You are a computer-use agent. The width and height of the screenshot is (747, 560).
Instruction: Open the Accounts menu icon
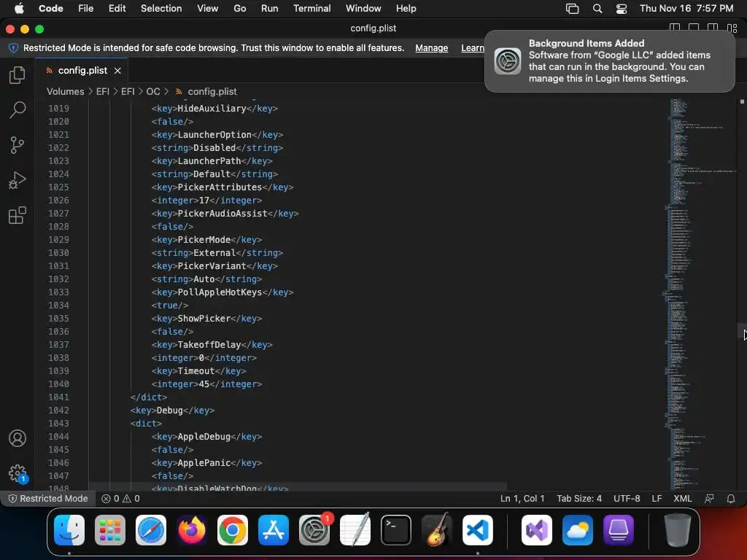pyautogui.click(x=18, y=438)
